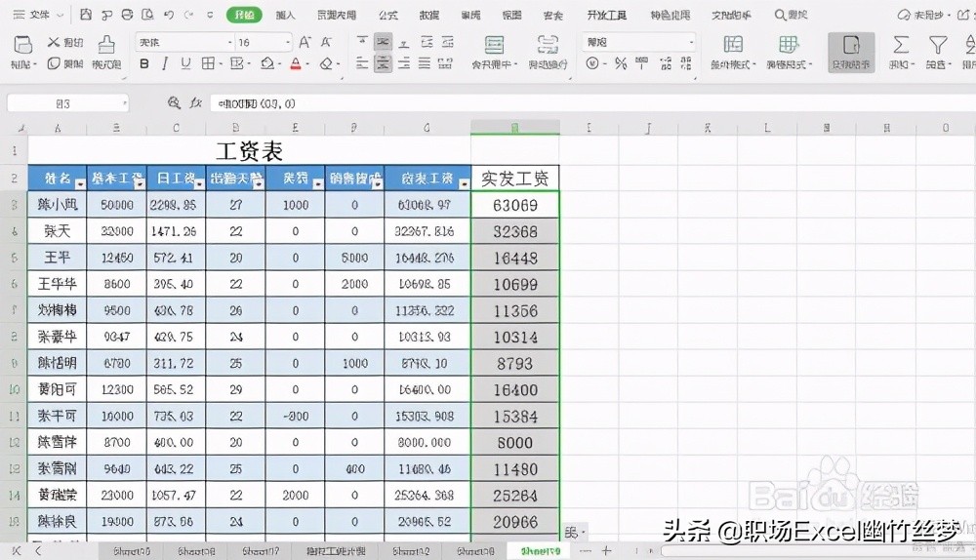Expand the Name Box dropdown
Image resolution: width=976 pixels, height=560 pixels.
125,103
